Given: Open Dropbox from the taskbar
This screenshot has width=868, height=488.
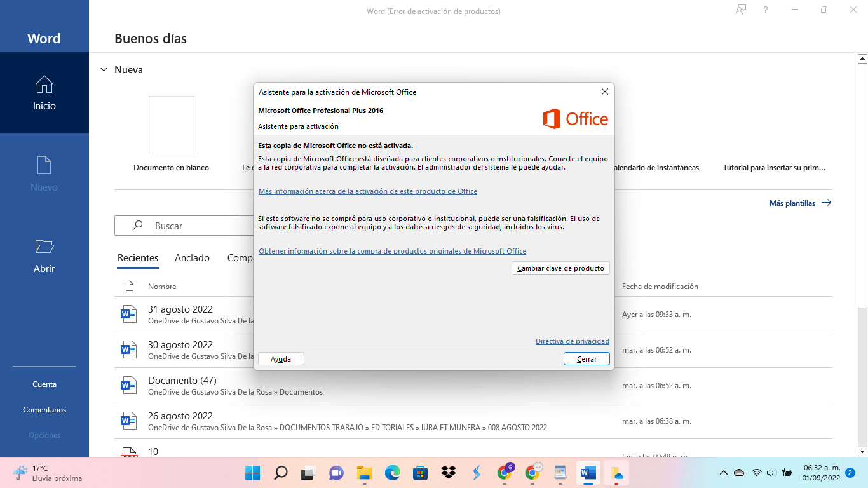Looking at the screenshot, I should click(448, 473).
